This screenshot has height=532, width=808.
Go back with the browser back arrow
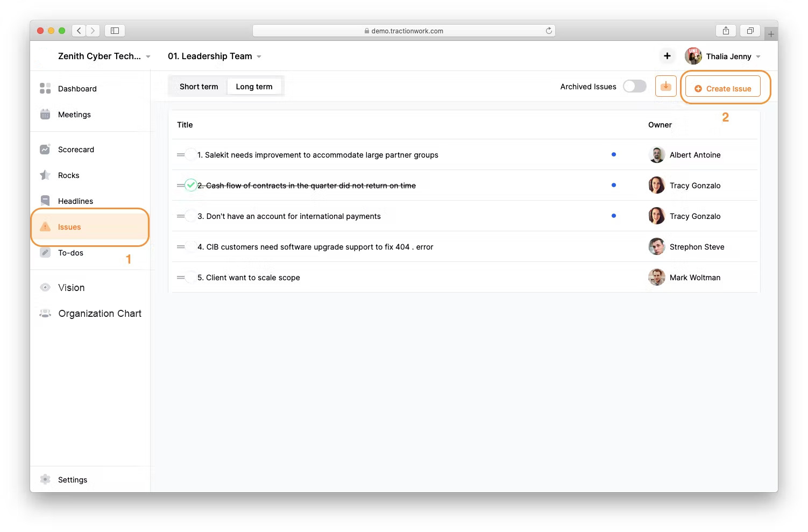click(79, 31)
